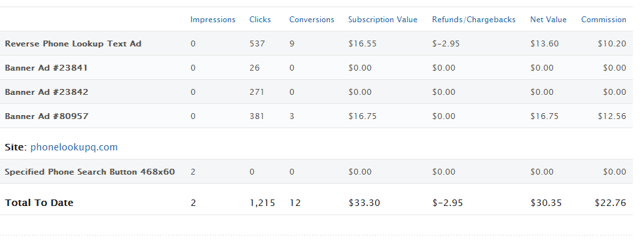
Task: Sort by the Commission column header
Action: click(603, 20)
